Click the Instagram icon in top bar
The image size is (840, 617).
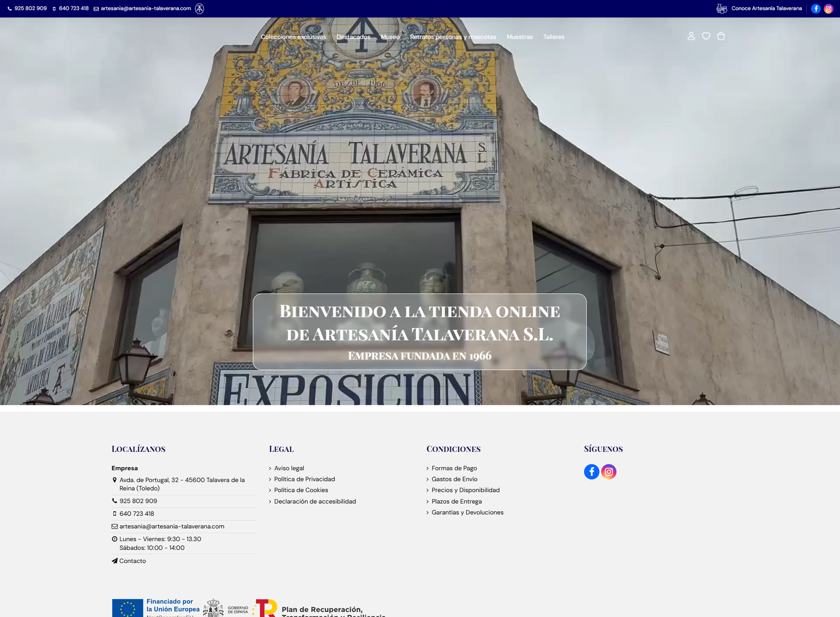pyautogui.click(x=828, y=8)
